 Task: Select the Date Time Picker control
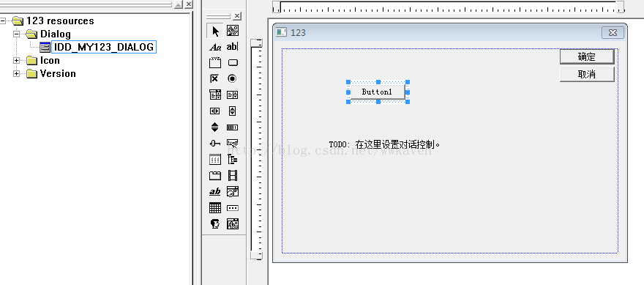pos(233,192)
